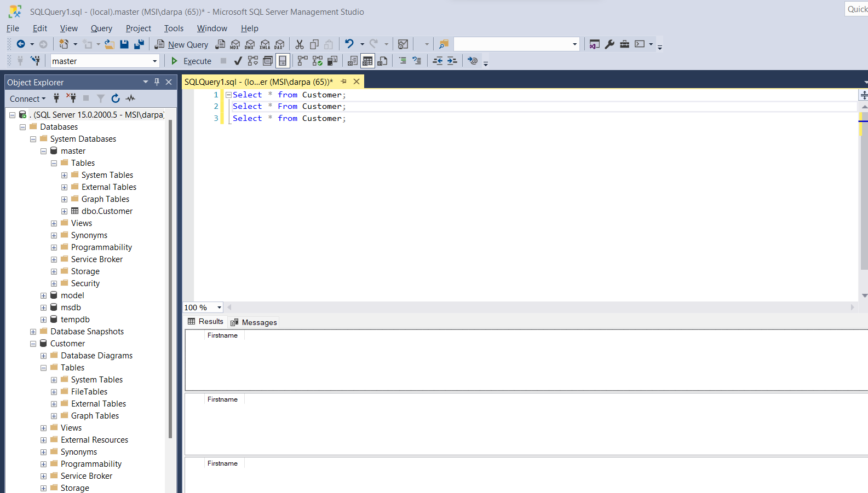Open the Tools menu

point(174,28)
